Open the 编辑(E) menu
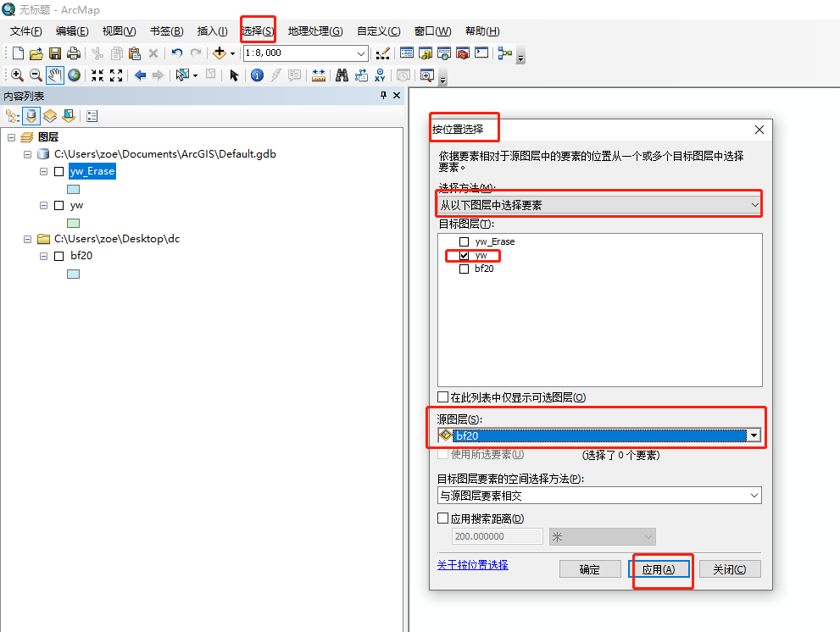The height and width of the screenshot is (632, 840). (x=72, y=31)
